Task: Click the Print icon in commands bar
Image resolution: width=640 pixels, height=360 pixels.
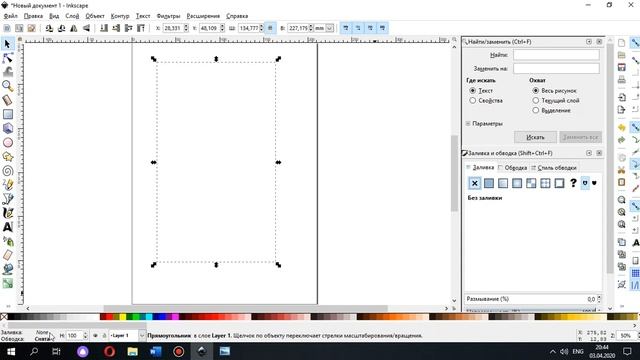Action: pyautogui.click(x=622, y=80)
